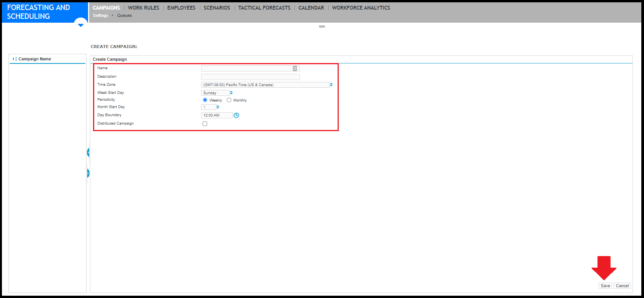
Task: Open the Scenarios tab
Action: point(217,8)
